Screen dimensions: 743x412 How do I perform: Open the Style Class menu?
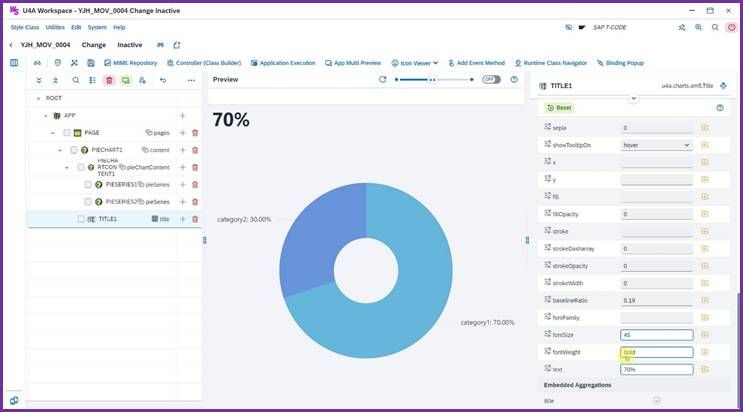25,27
